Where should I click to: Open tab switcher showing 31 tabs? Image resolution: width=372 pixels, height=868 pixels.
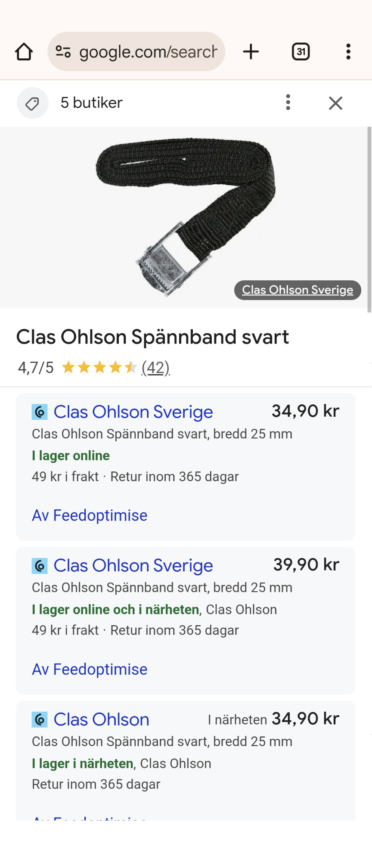pos(301,52)
